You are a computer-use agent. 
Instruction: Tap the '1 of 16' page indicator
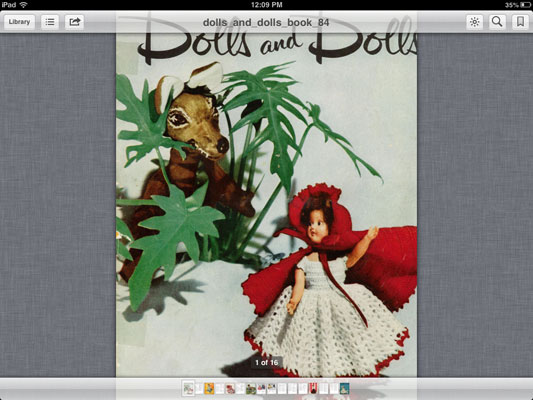click(x=266, y=363)
